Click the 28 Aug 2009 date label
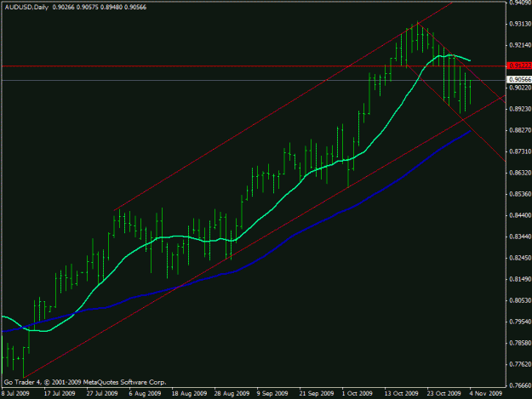This screenshot has height=399, width=532. (232, 394)
